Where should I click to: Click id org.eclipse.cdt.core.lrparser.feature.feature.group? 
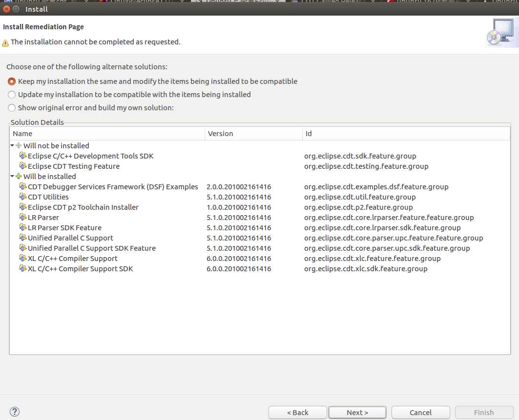tap(389, 217)
